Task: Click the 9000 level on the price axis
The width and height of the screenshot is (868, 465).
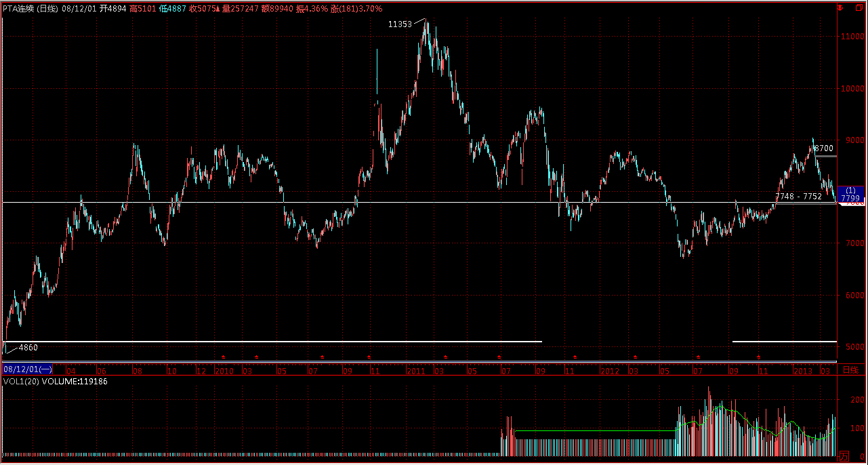Action: click(x=854, y=140)
